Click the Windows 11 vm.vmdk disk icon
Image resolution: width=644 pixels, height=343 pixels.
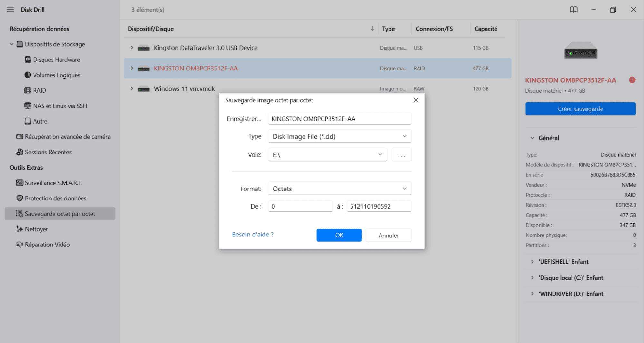coord(144,89)
